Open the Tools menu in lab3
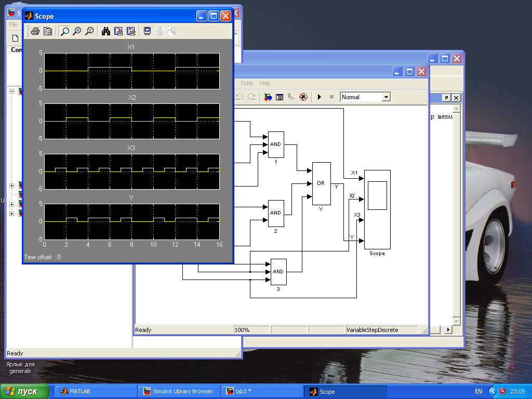The height and width of the screenshot is (399, 532). point(247,83)
